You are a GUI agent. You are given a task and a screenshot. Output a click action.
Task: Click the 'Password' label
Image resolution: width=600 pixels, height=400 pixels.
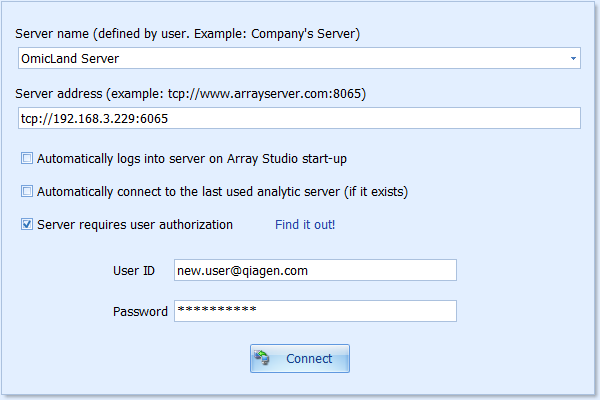(140, 312)
